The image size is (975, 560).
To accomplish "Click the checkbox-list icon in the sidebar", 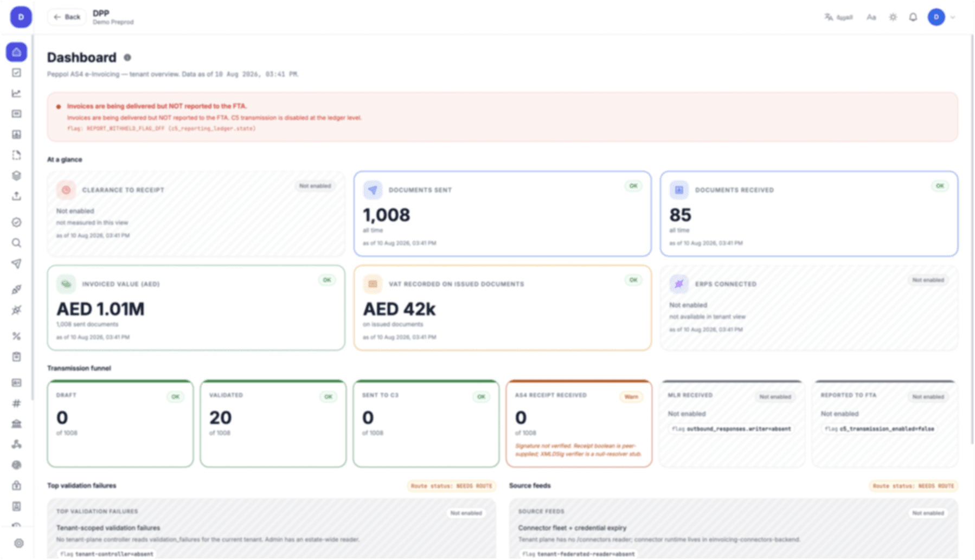I will pos(17,73).
